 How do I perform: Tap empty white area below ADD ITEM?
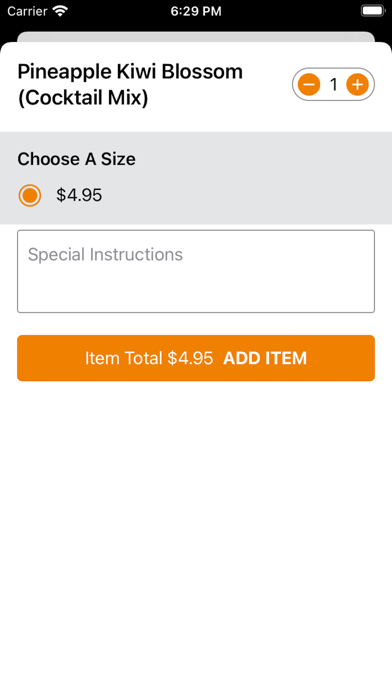[x=196, y=533]
